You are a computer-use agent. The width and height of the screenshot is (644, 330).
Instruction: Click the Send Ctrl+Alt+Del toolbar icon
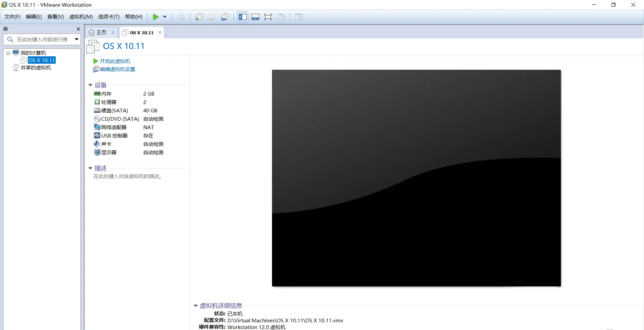[181, 17]
